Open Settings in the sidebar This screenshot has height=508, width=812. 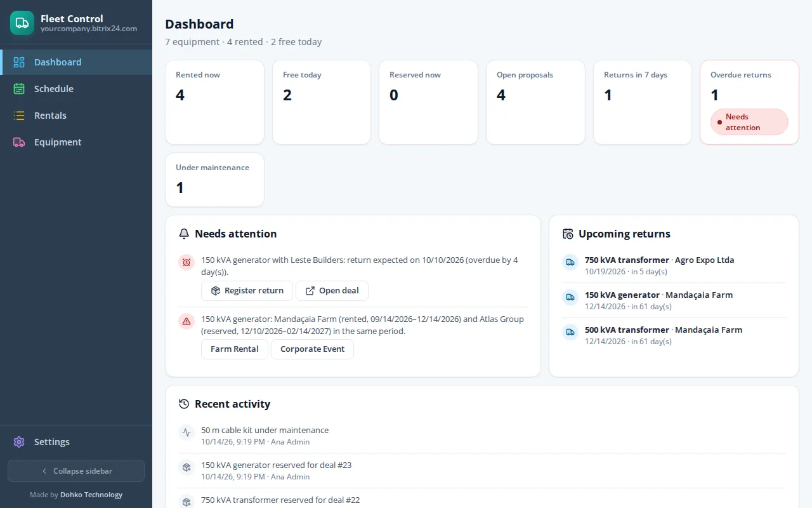pyautogui.click(x=76, y=442)
